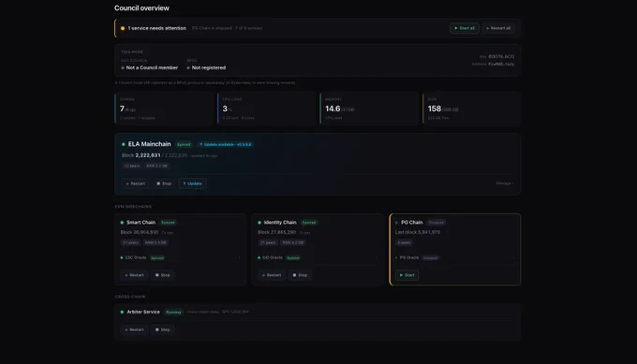Click the Stopped badge next to PG Chain
This screenshot has width=637, height=364.
pos(437,223)
